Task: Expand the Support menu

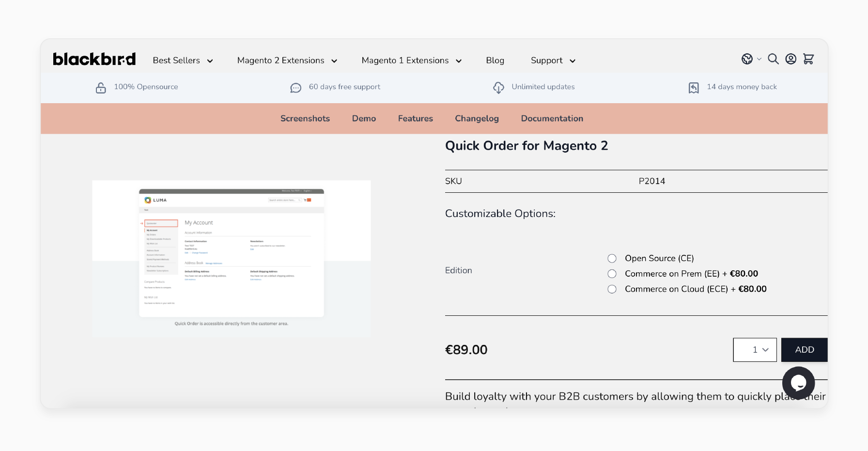Action: (x=553, y=61)
